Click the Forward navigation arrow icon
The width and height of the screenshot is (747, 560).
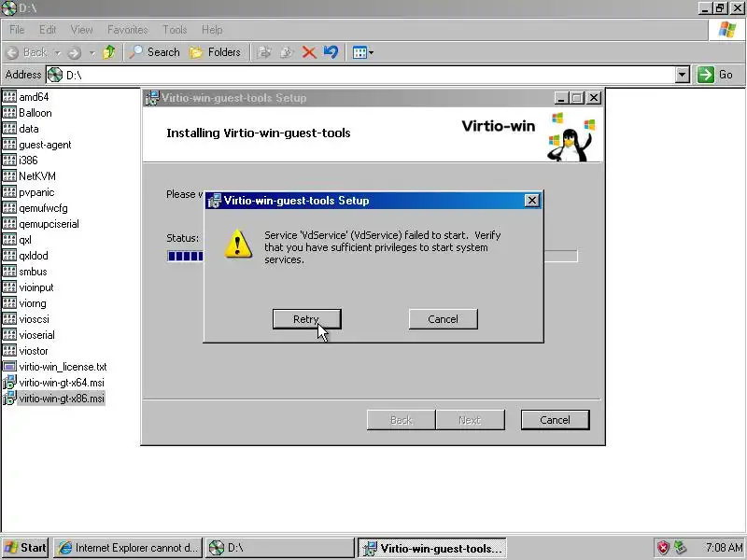point(75,53)
